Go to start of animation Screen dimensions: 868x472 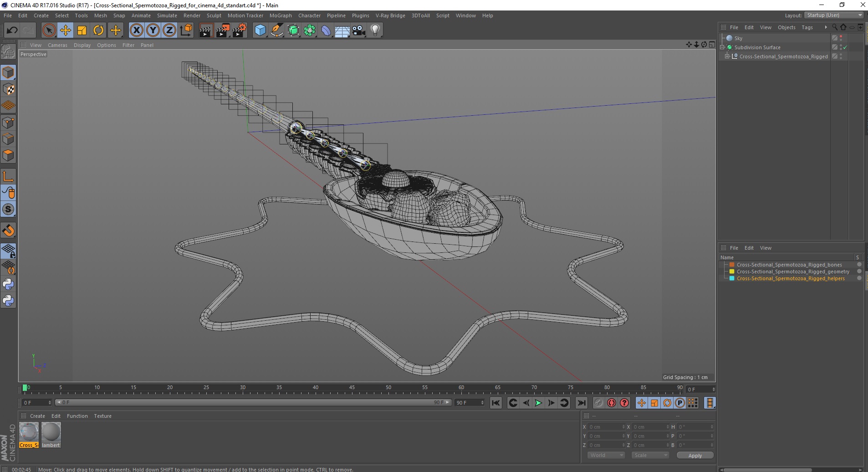pos(495,403)
